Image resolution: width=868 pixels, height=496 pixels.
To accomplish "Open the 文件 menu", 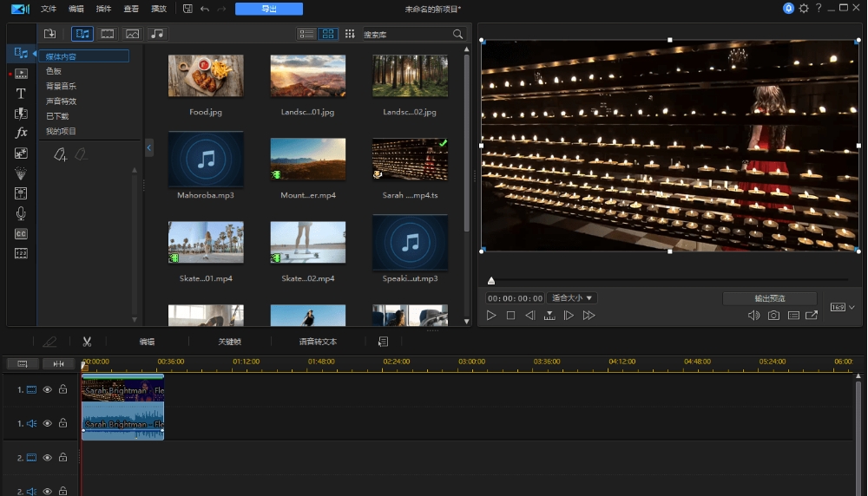I will [49, 9].
